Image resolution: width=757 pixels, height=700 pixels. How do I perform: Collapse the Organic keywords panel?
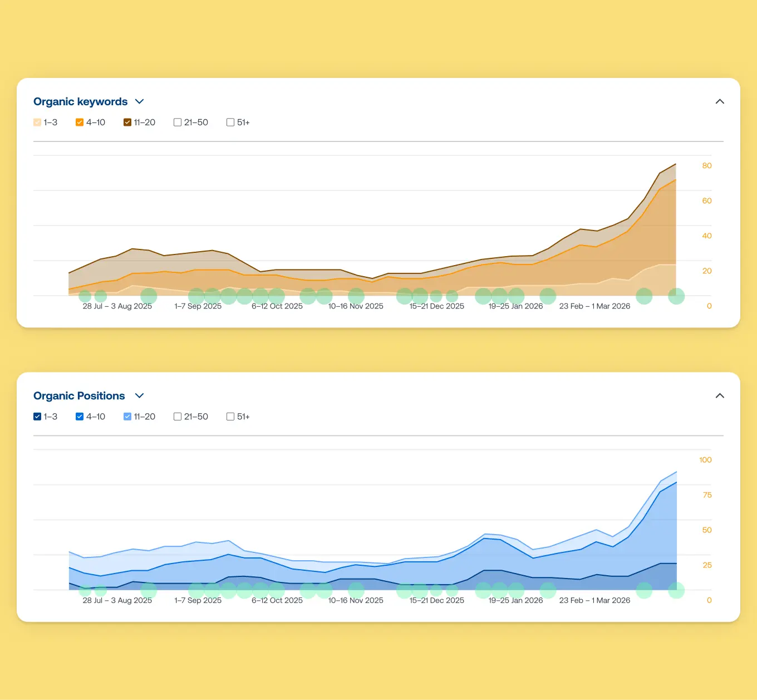tap(720, 102)
